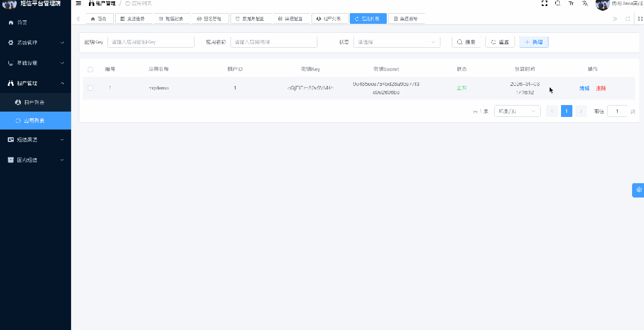Click the tab bar refresh icon

tap(627, 19)
